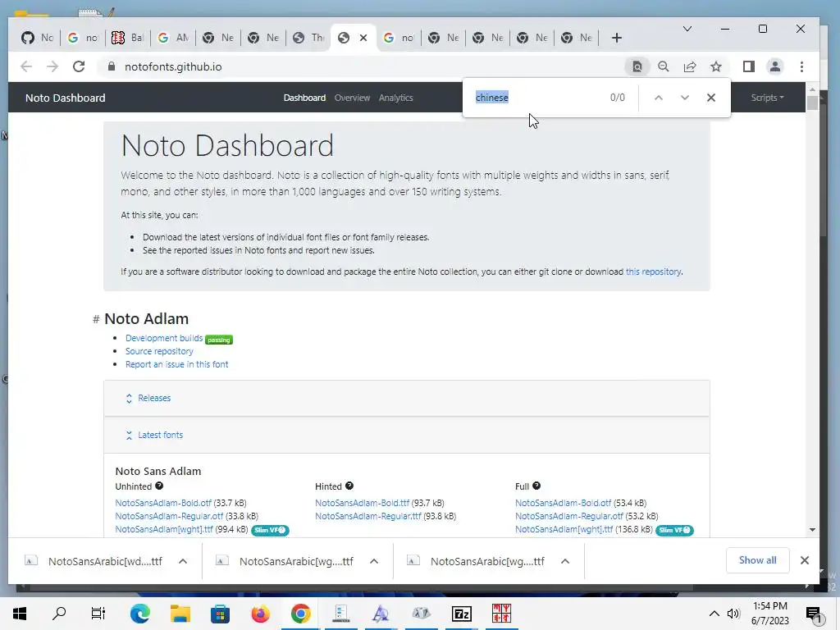Close the find bar
This screenshot has height=630, width=840.
coord(711,98)
